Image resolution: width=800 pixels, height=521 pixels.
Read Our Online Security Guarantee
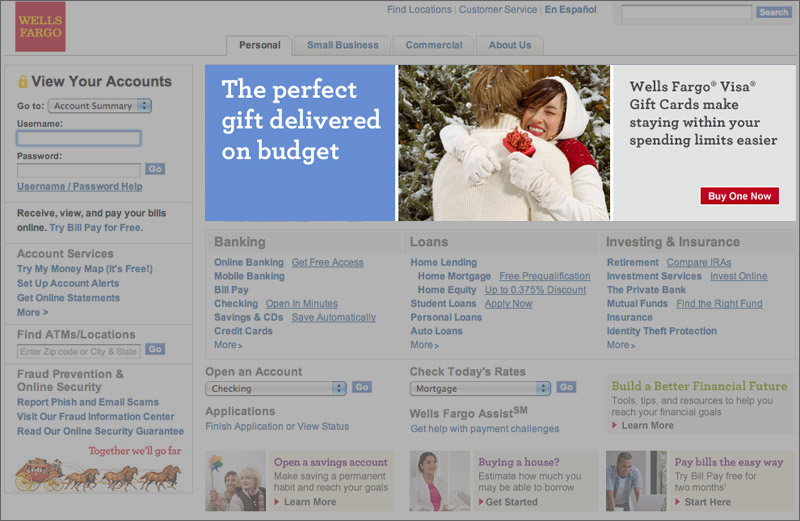click(x=101, y=431)
